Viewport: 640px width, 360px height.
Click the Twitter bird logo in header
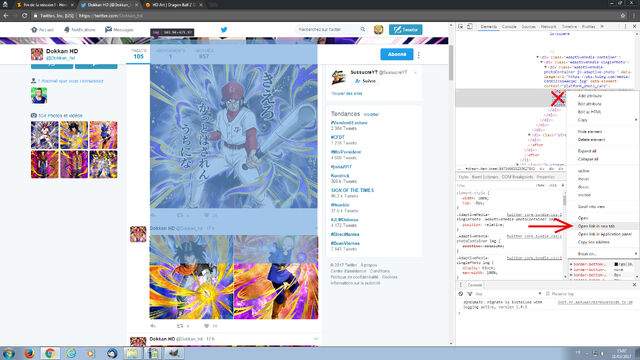(x=224, y=29)
